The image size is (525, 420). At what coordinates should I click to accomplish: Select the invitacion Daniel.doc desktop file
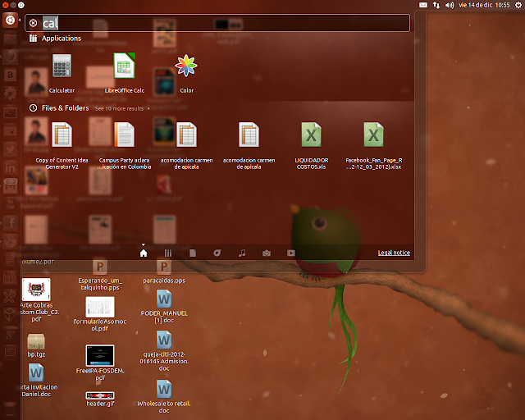[36, 381]
